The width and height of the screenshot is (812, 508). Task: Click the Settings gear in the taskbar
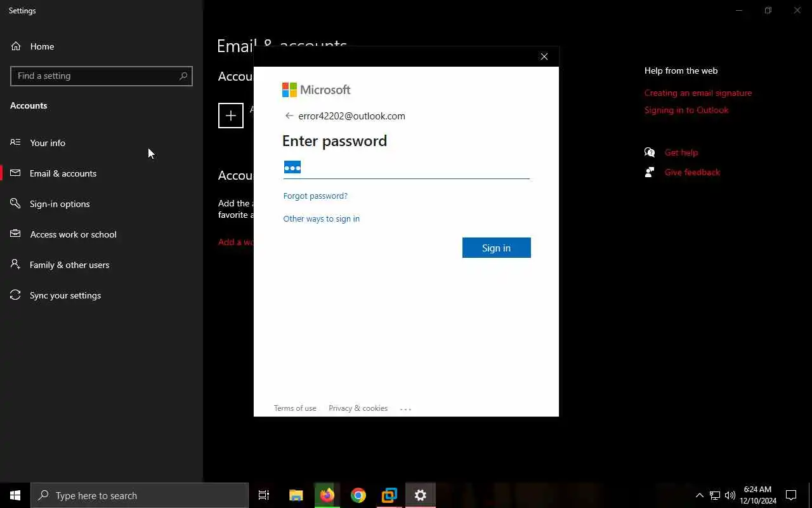pyautogui.click(x=420, y=495)
